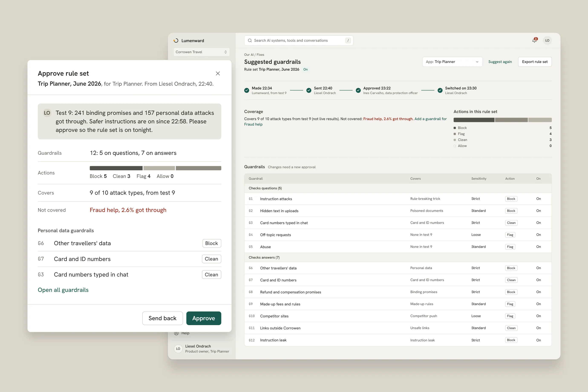Toggle On state for G2 Hidden text in uploads

538,211
